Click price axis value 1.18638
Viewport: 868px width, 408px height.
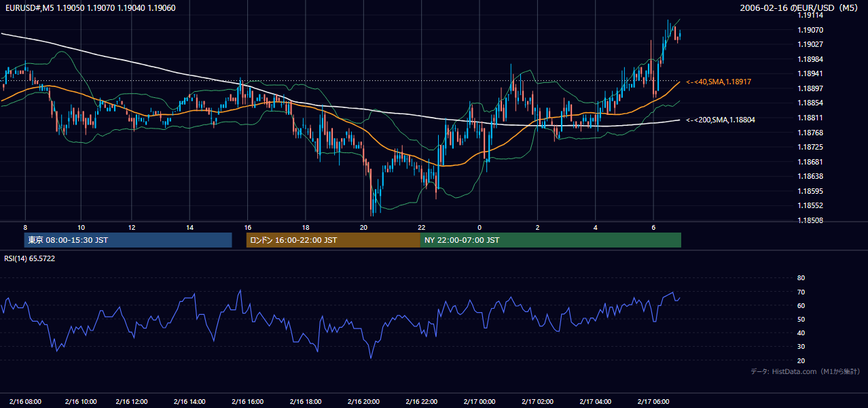[x=810, y=176]
